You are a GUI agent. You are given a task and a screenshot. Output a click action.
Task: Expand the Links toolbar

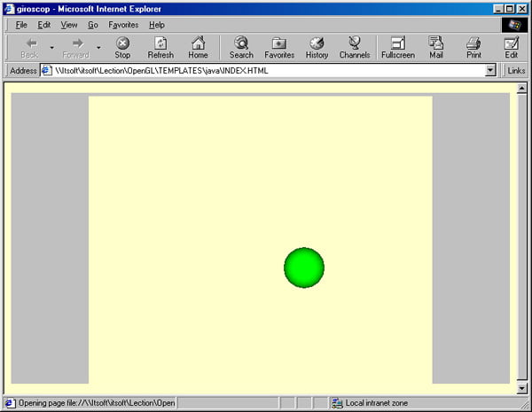pos(516,71)
